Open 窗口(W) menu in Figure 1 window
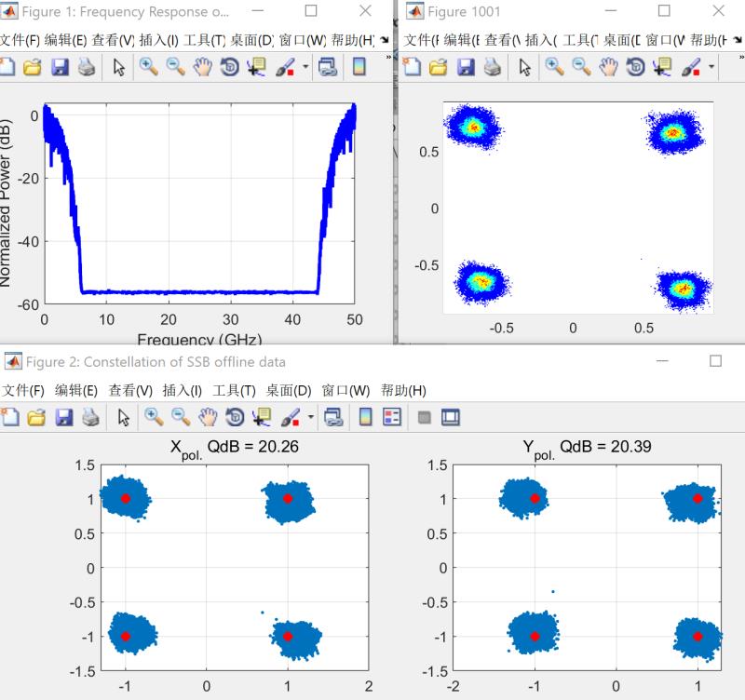 pyautogui.click(x=300, y=40)
